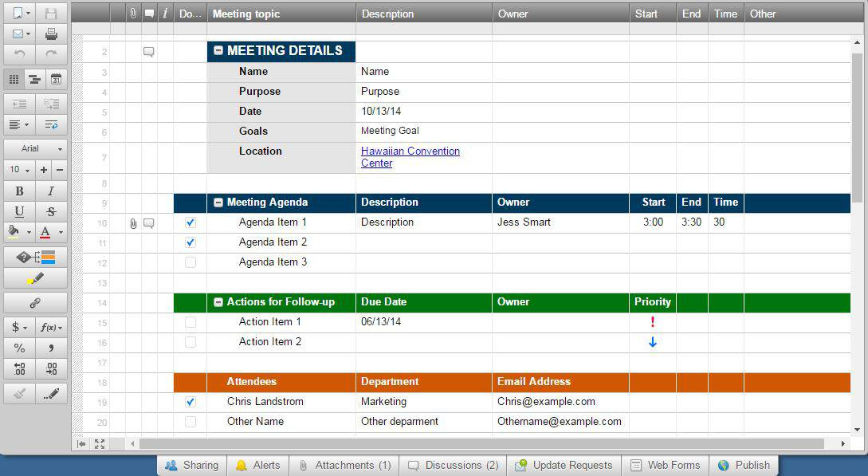Image resolution: width=868 pixels, height=476 pixels.
Task: Click the Meeting topic column header
Action: [x=282, y=14]
